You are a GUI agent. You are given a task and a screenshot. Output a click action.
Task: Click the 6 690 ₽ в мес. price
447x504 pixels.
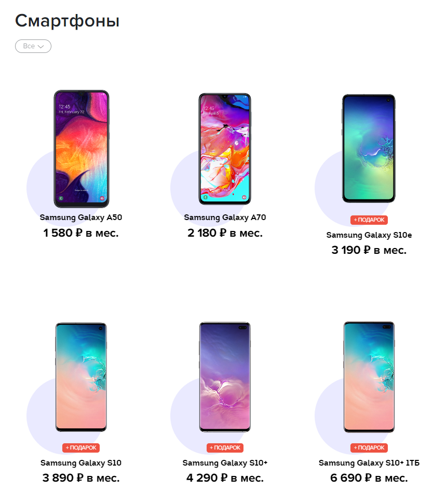369,478
